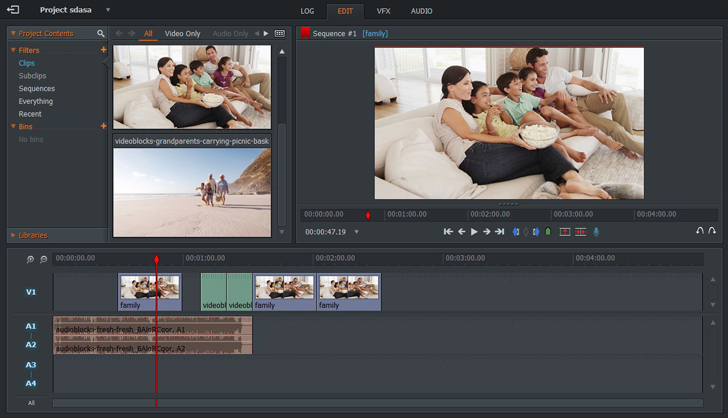Image resolution: width=728 pixels, height=418 pixels.
Task: Open search in Project Contents
Action: (101, 34)
